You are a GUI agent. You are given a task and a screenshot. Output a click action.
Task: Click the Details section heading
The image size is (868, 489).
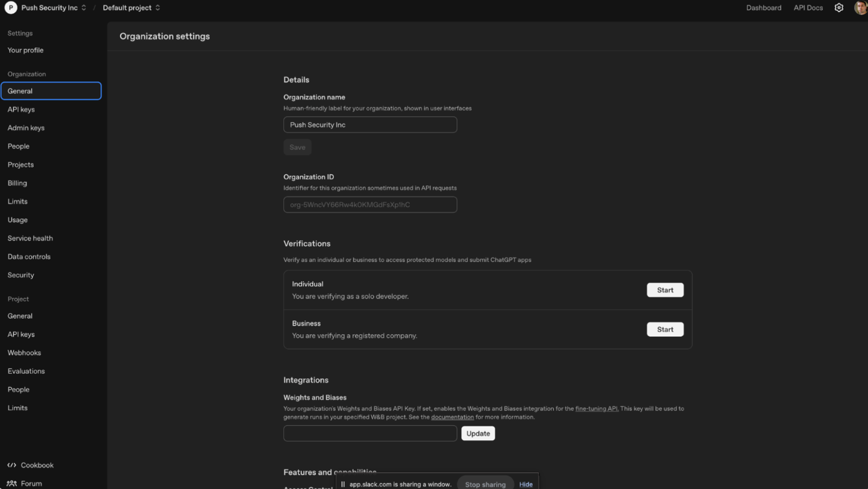[x=297, y=80]
